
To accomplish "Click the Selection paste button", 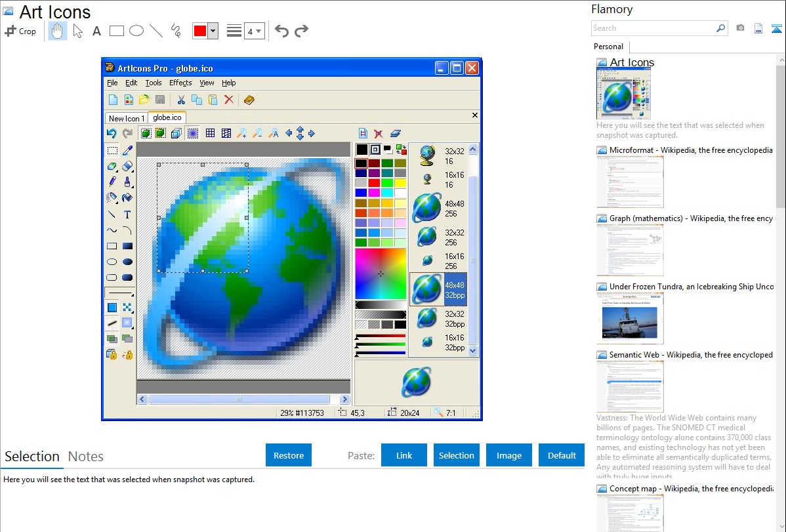I will [x=456, y=455].
